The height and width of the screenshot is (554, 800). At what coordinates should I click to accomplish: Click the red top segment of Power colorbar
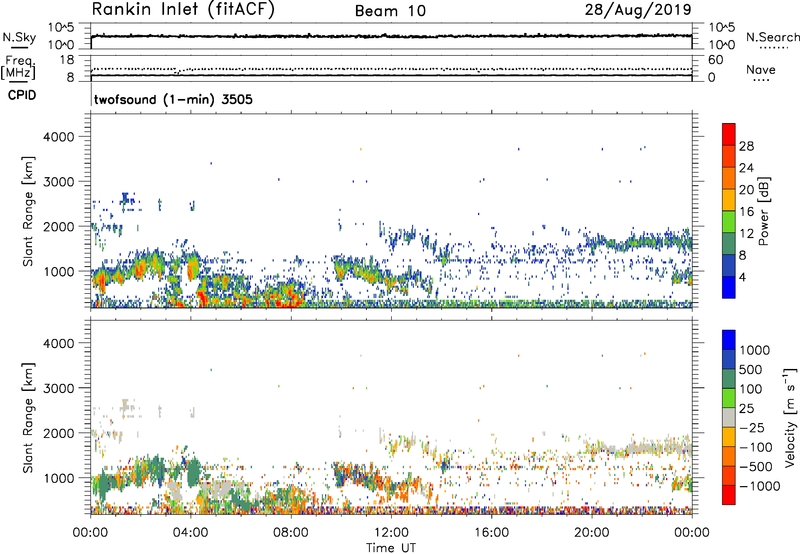tap(729, 134)
